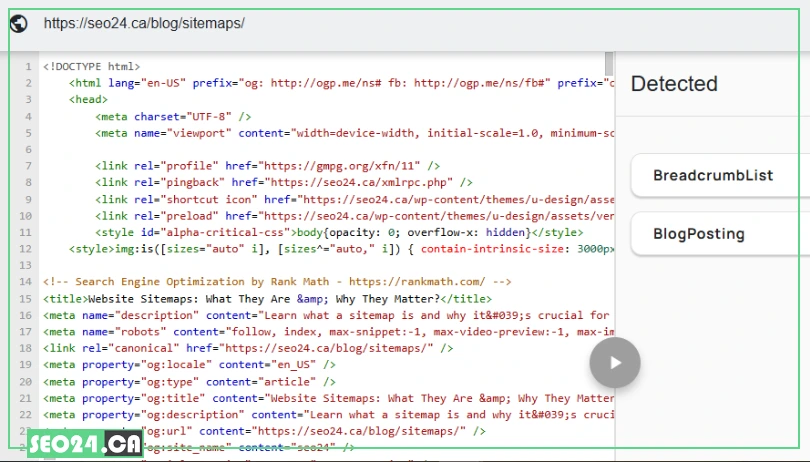Click the "Detected" heading text
Viewport: 810px width, 462px height.
(674, 84)
